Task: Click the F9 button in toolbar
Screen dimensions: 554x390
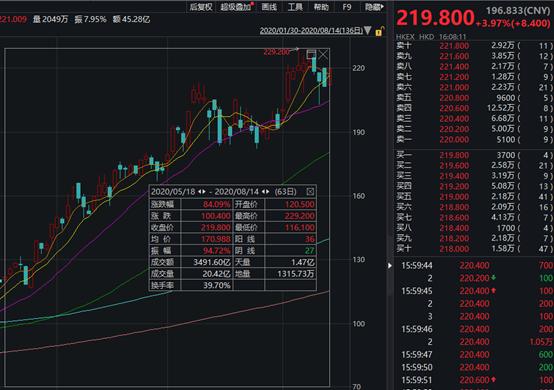Action: pyautogui.click(x=347, y=7)
